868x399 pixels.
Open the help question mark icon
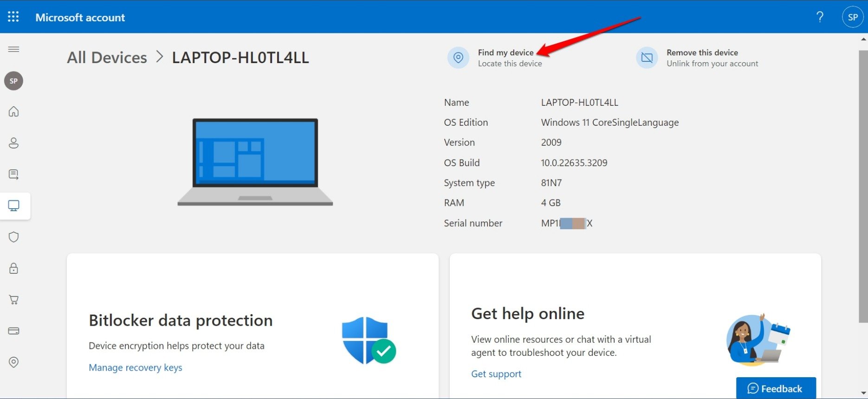820,17
